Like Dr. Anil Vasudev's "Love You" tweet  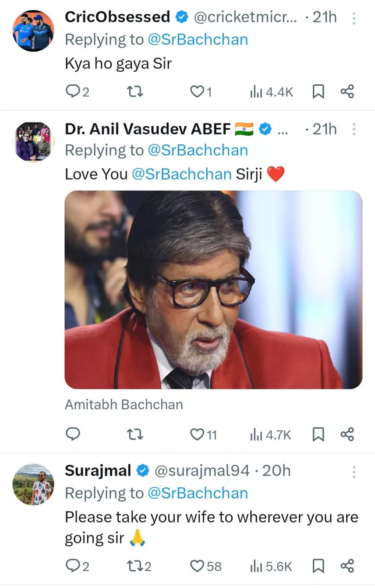click(x=197, y=434)
